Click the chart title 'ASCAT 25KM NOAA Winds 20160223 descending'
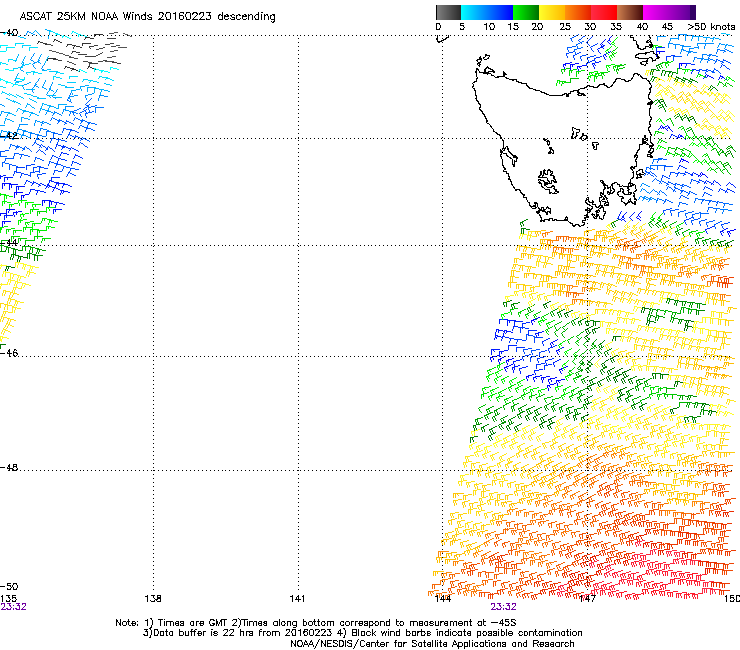The image size is (740, 650). tap(147, 17)
